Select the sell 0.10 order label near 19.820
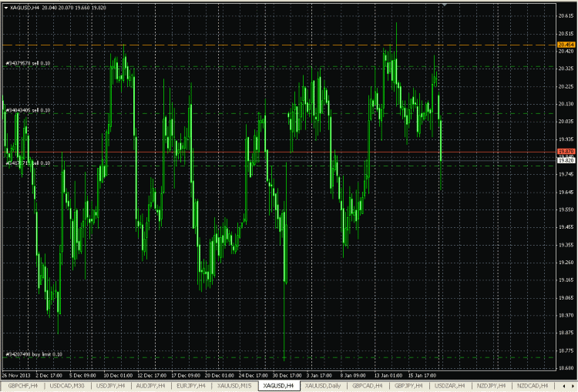The height and width of the screenshot is (392, 578). click(x=28, y=162)
